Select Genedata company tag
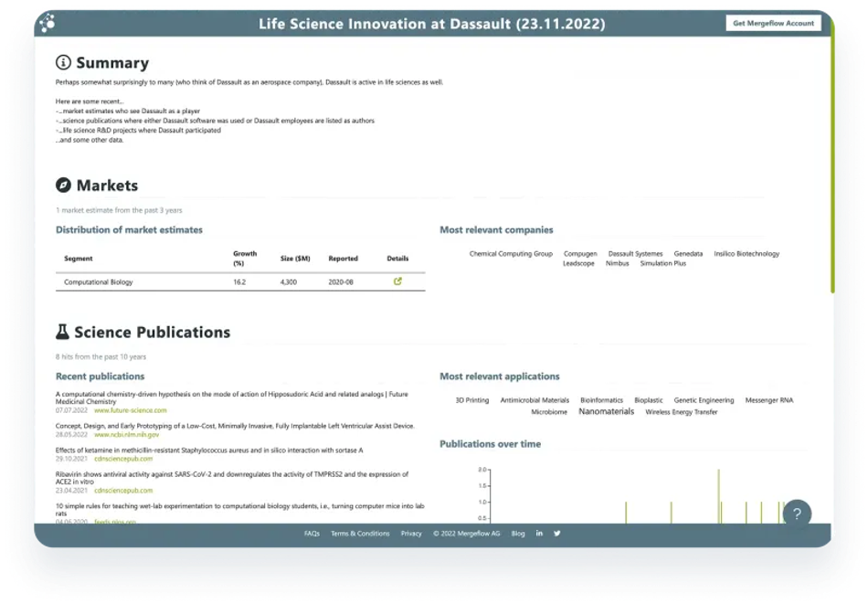The image size is (868, 604). coord(688,253)
